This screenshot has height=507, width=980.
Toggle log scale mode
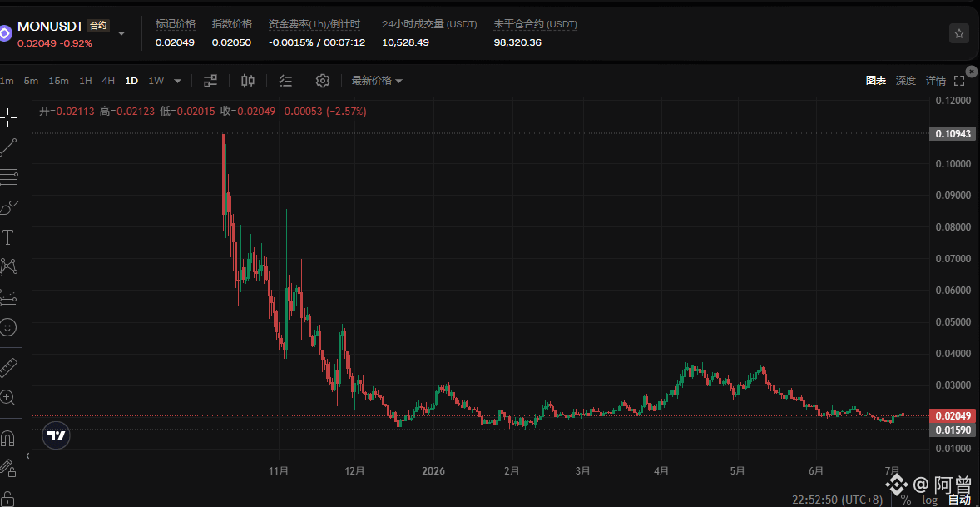[x=930, y=500]
